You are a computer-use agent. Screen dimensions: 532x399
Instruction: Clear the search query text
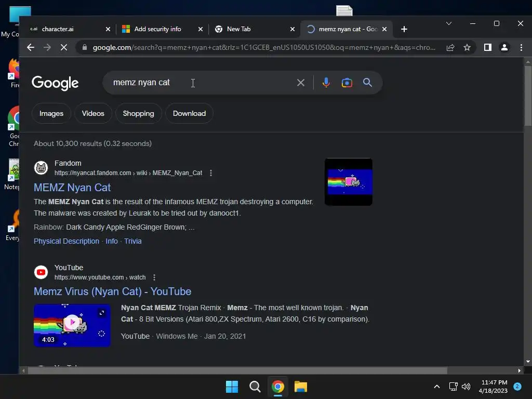(301, 83)
